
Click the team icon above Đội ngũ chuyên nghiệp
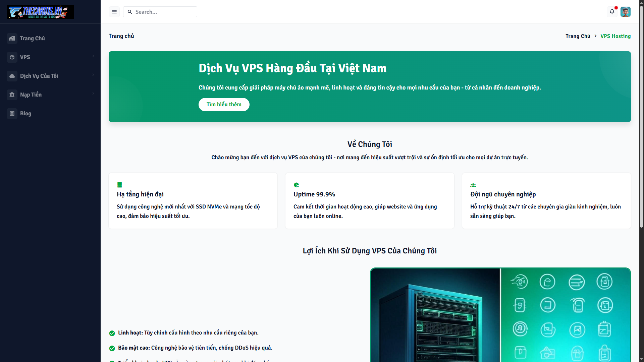pyautogui.click(x=473, y=185)
